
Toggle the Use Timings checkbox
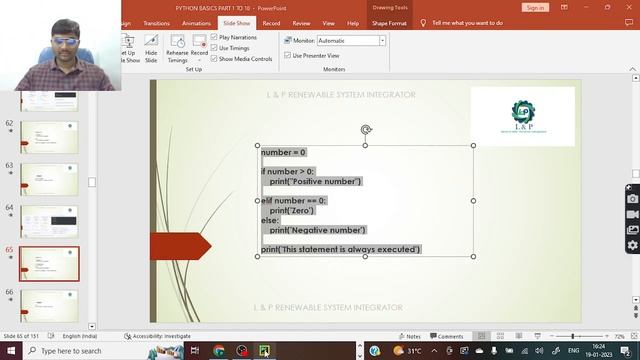[x=214, y=48]
